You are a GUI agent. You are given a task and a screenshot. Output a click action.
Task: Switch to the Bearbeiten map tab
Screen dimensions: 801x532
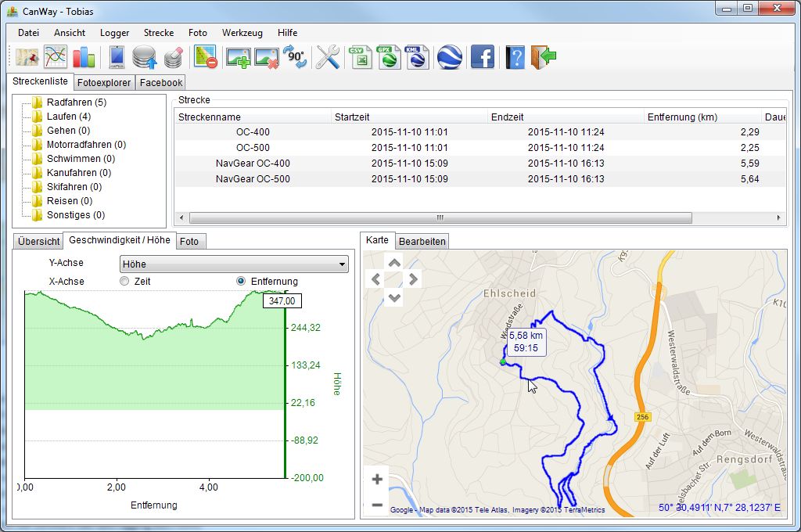tap(422, 241)
